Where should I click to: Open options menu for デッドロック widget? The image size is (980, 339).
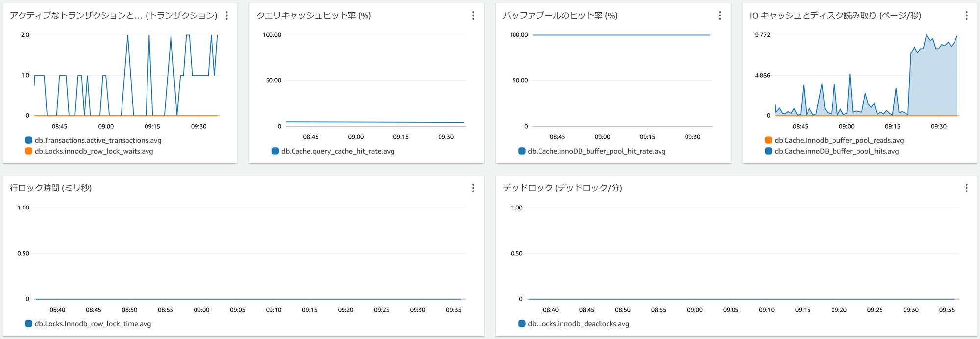[966, 188]
